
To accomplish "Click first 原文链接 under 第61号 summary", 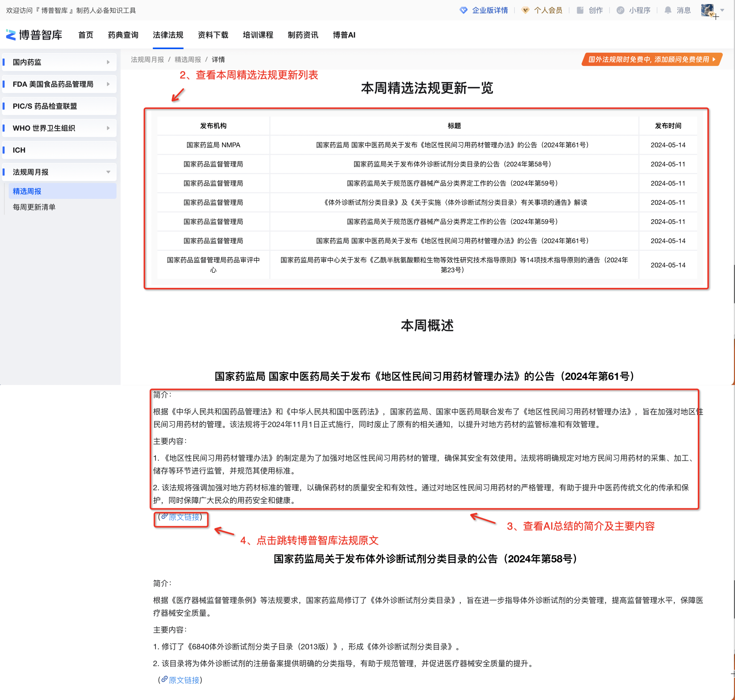I will pyautogui.click(x=184, y=517).
